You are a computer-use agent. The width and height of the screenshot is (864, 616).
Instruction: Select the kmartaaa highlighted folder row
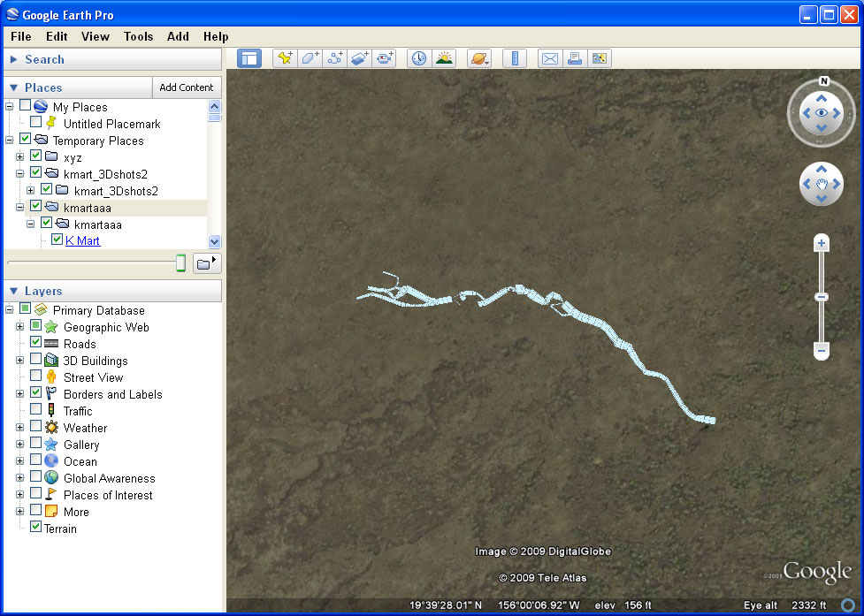tap(116, 208)
